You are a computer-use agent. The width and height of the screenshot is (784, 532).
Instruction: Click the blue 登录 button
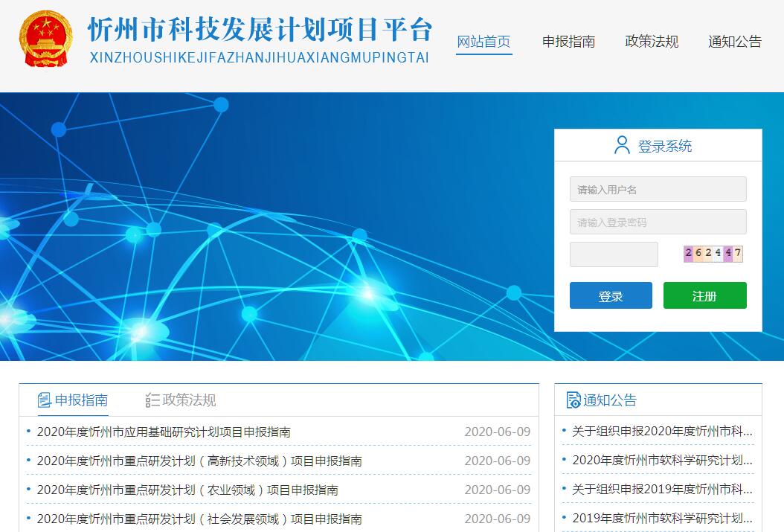pos(611,295)
